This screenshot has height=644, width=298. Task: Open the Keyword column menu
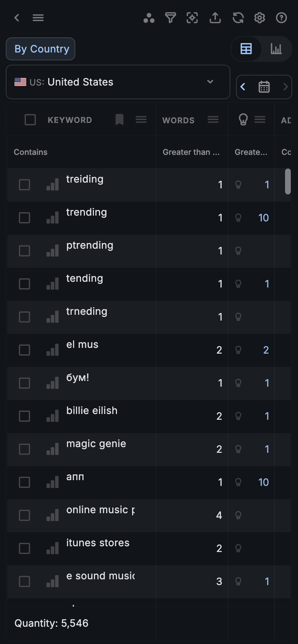point(141,120)
